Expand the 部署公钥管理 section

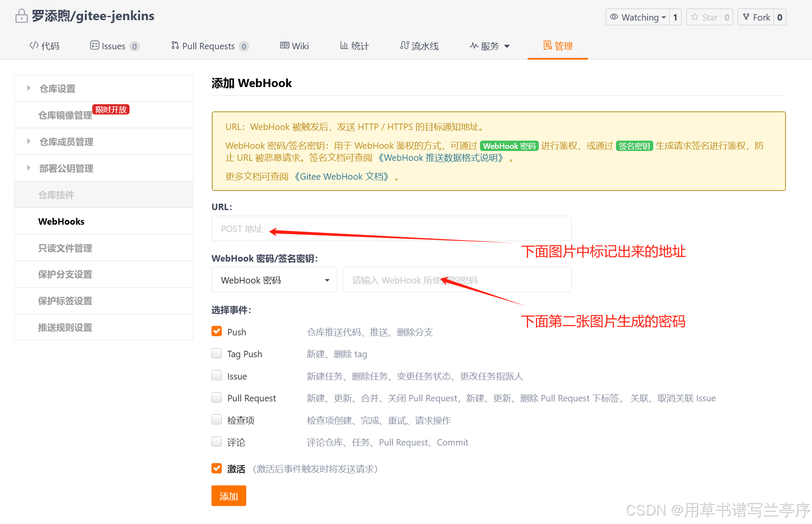(29, 168)
